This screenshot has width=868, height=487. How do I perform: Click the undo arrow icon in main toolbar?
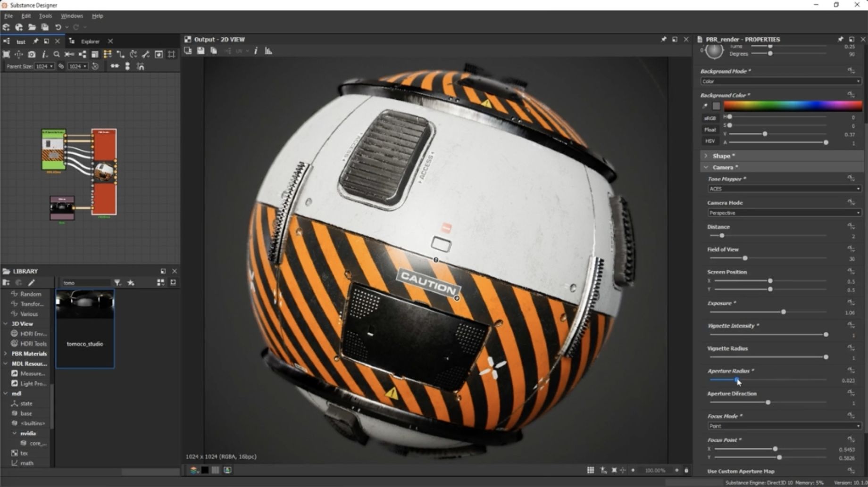58,27
